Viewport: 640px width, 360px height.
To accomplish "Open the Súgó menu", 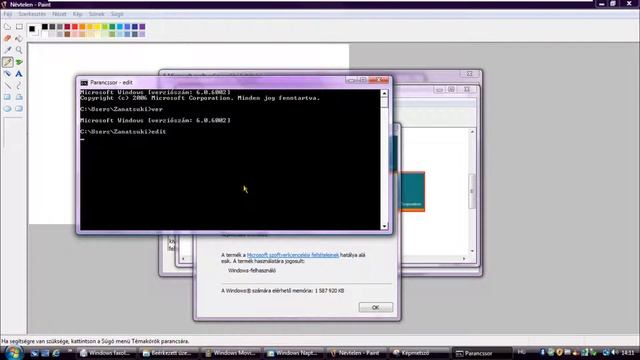I will coord(117,14).
